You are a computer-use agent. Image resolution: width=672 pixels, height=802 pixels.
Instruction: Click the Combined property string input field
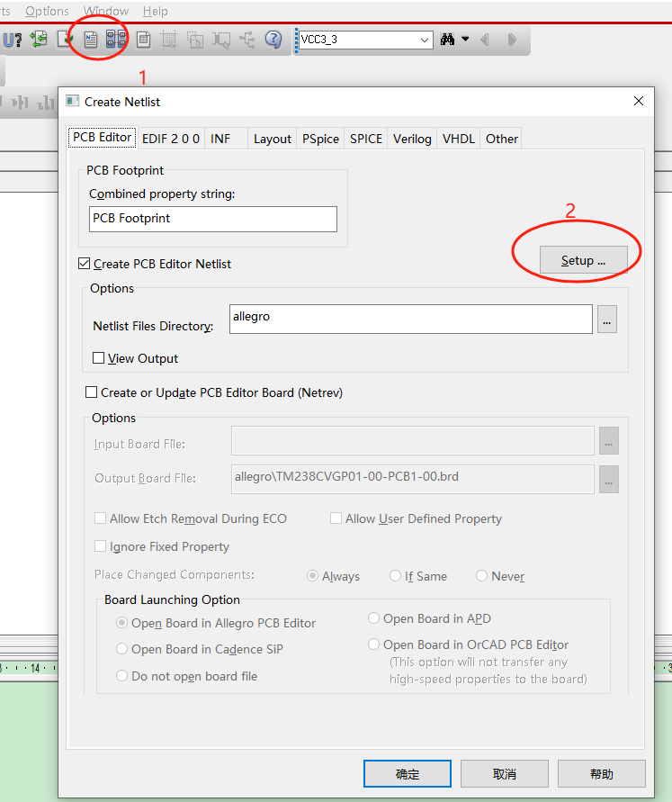pos(213,219)
